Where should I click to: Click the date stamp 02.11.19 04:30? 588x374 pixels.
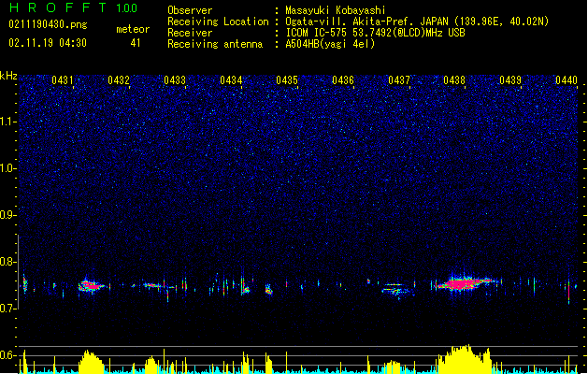(48, 43)
